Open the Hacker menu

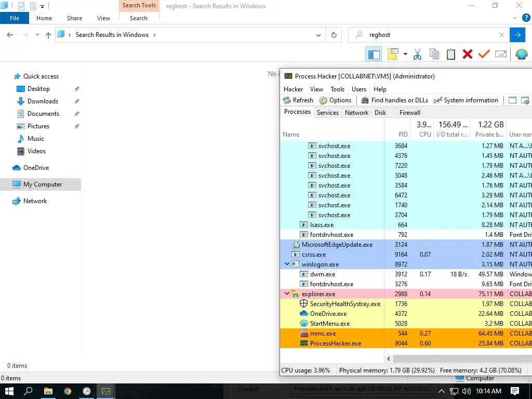pos(293,89)
